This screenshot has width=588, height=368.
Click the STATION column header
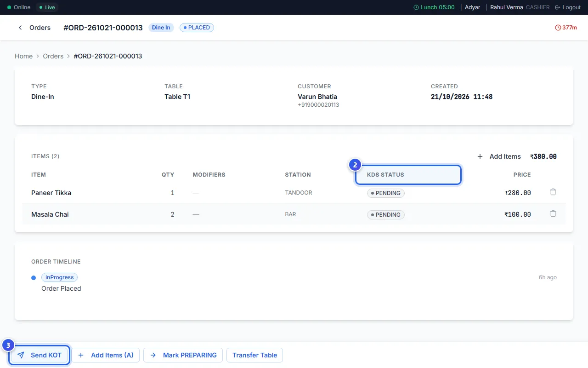coord(298,175)
